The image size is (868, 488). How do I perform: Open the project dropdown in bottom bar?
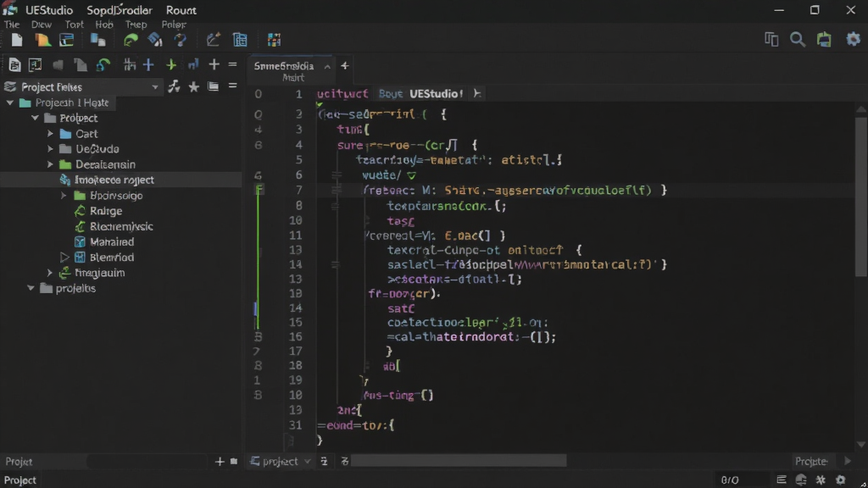click(x=280, y=462)
